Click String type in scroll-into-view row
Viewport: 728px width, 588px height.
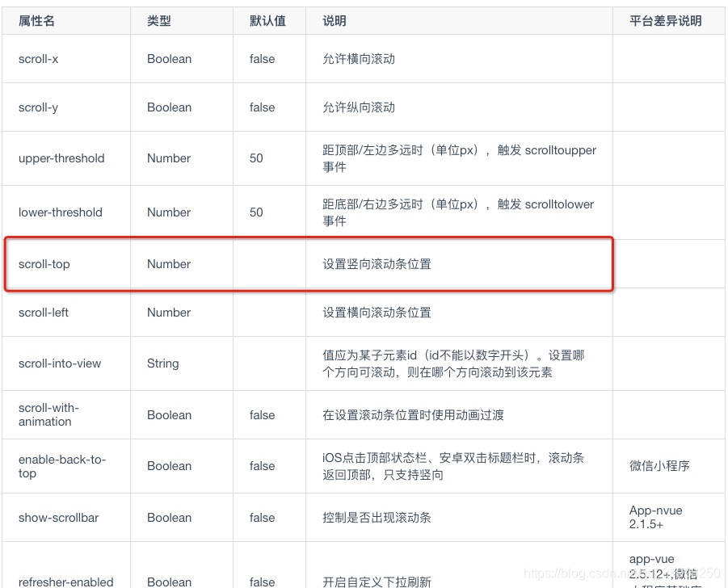163,363
